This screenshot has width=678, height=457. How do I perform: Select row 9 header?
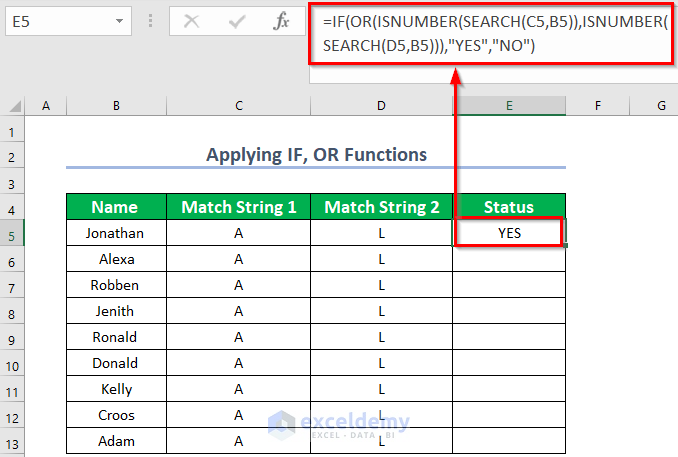pyautogui.click(x=13, y=337)
